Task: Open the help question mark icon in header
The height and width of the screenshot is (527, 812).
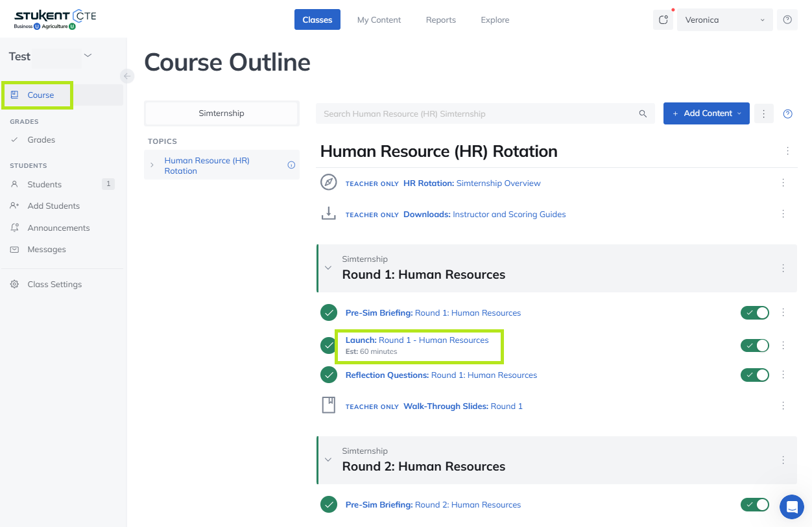Action: click(x=787, y=20)
